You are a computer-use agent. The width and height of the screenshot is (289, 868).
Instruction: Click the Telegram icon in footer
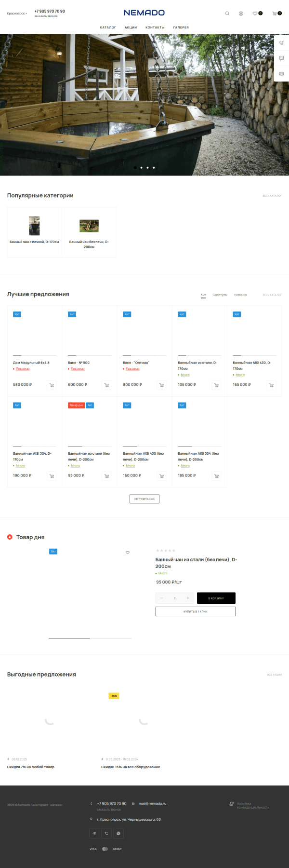click(x=94, y=833)
